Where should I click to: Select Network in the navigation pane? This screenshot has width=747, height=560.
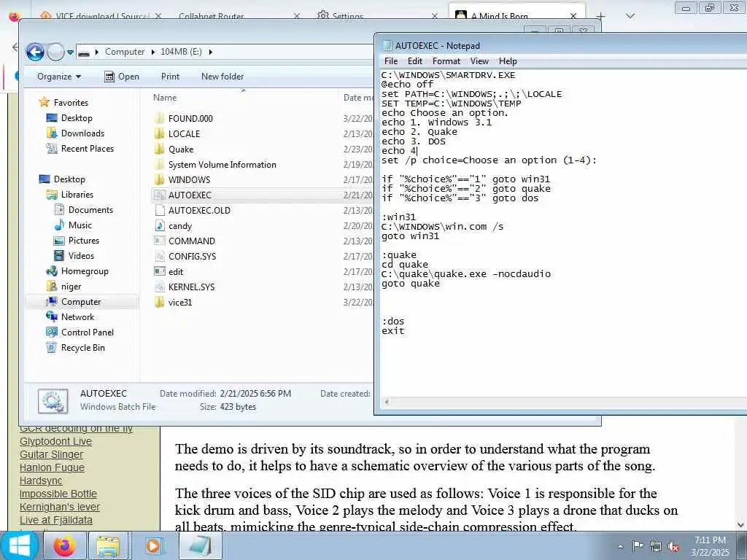77,316
